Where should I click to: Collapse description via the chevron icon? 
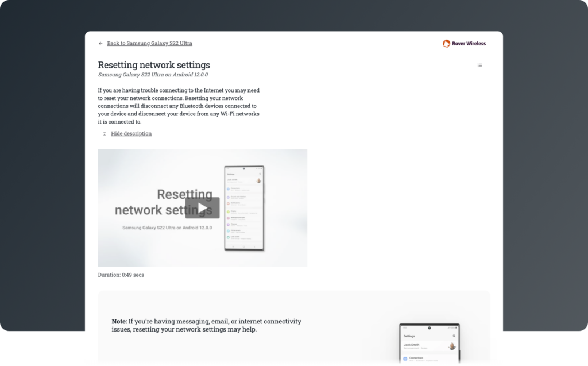coord(105,134)
